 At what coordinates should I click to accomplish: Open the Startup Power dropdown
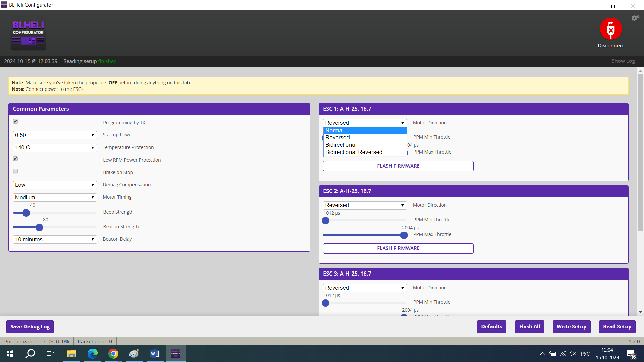(x=55, y=135)
